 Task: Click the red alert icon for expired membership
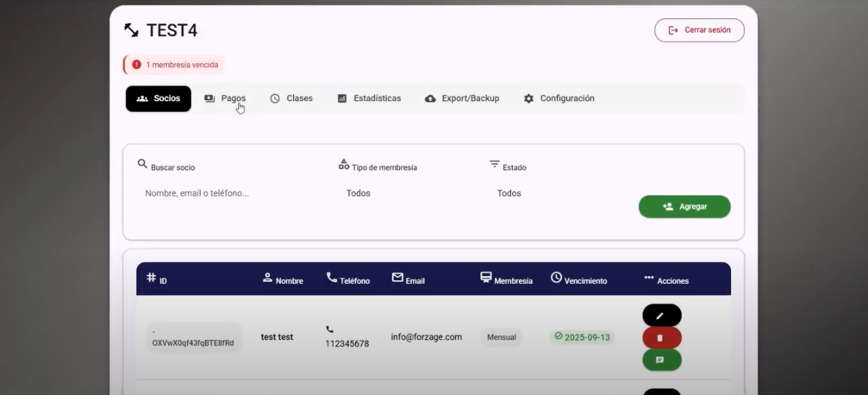(136, 65)
